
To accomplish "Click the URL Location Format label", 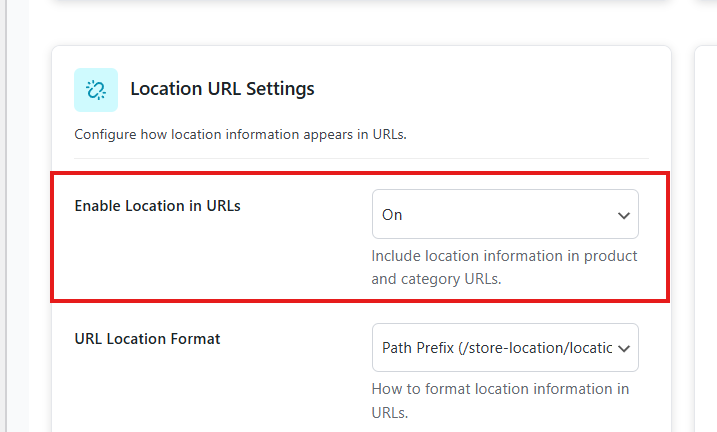I will [147, 339].
